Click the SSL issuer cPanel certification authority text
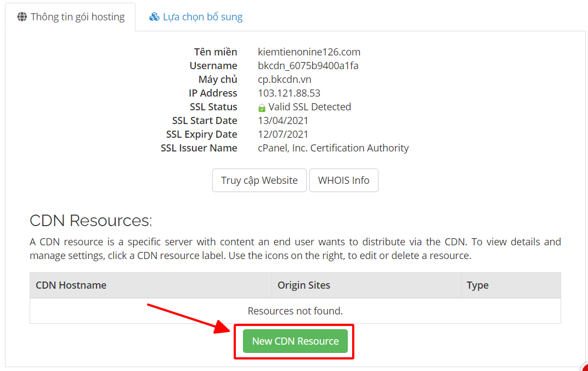The image size is (588, 371). point(333,148)
